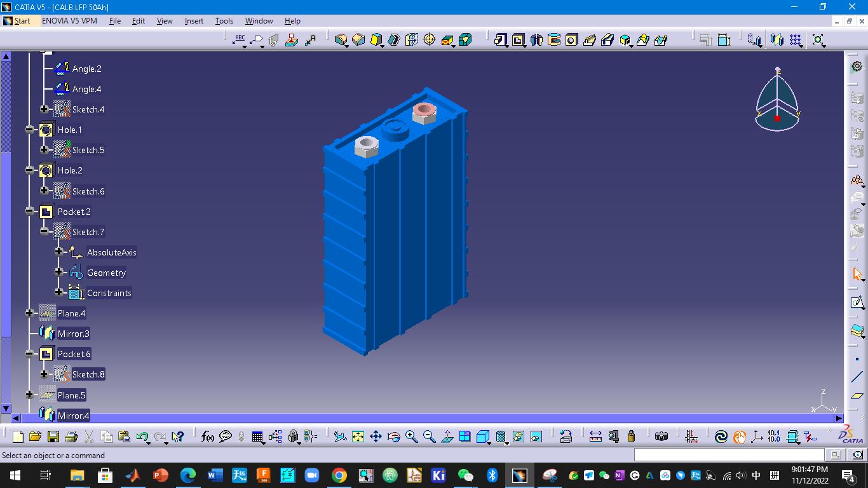Save the part with the Save icon
The width and height of the screenshot is (868, 488).
tap(53, 437)
